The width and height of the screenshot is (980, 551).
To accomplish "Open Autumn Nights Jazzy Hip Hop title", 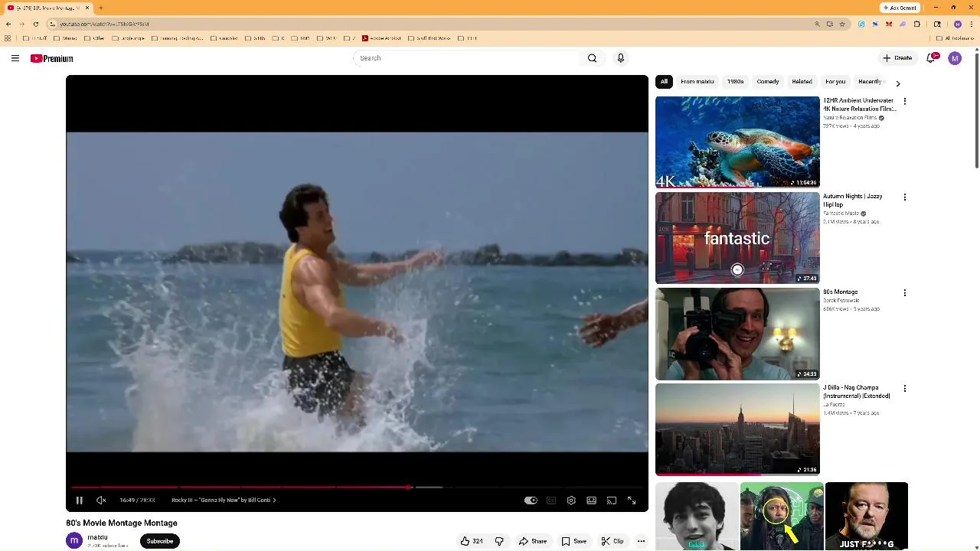I will pyautogui.click(x=853, y=201).
